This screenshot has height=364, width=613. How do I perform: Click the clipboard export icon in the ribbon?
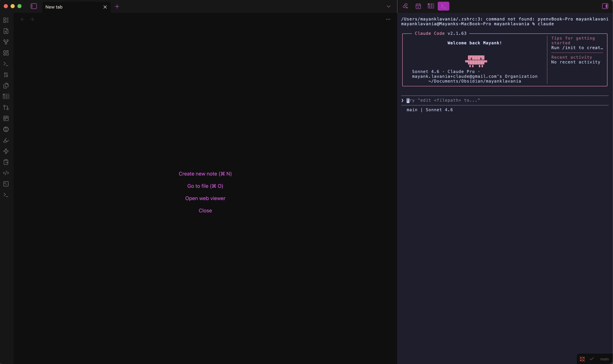tap(6, 162)
